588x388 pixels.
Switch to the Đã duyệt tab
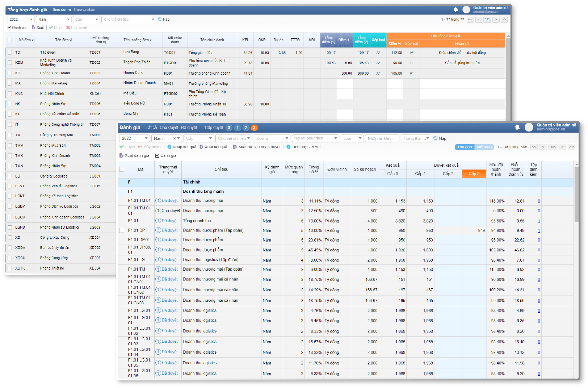(x=189, y=128)
